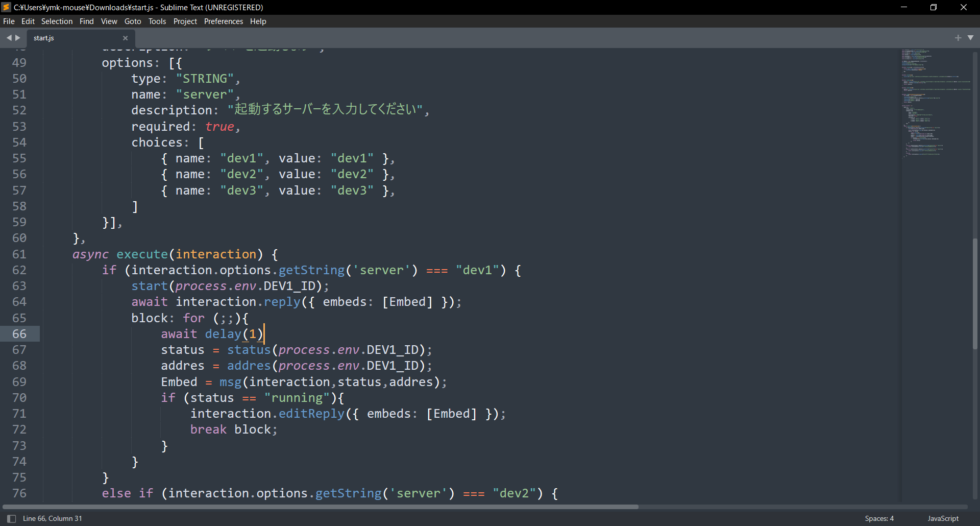980x526 pixels.
Task: Open the Find menu
Action: pos(87,21)
